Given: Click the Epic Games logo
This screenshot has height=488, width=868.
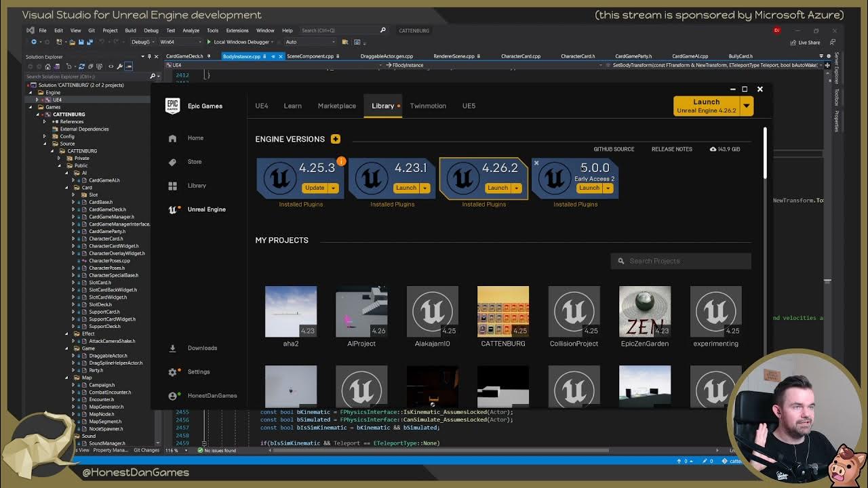Looking at the screenshot, I should click(172, 106).
